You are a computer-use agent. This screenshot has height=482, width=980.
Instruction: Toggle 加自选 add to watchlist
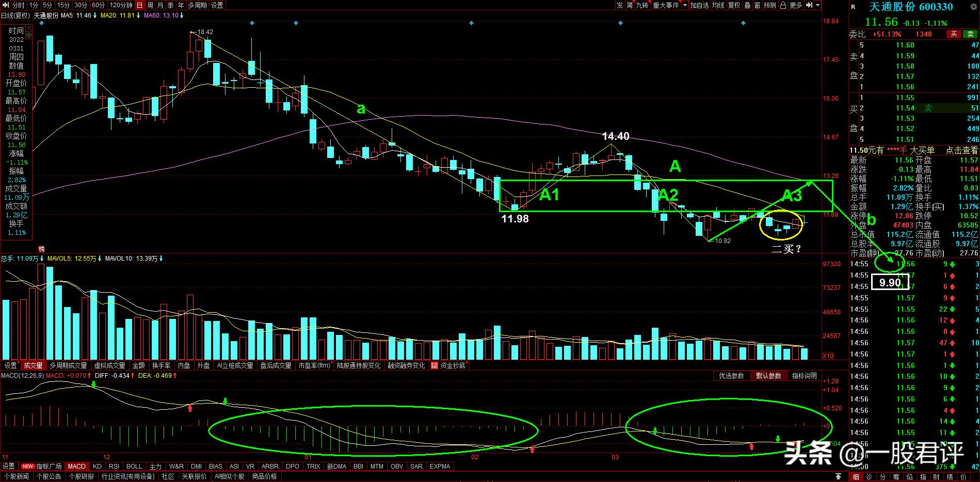700,5
